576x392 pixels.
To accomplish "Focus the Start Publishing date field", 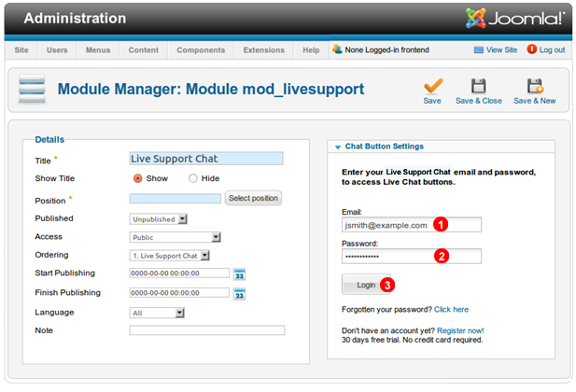I will coord(179,273).
